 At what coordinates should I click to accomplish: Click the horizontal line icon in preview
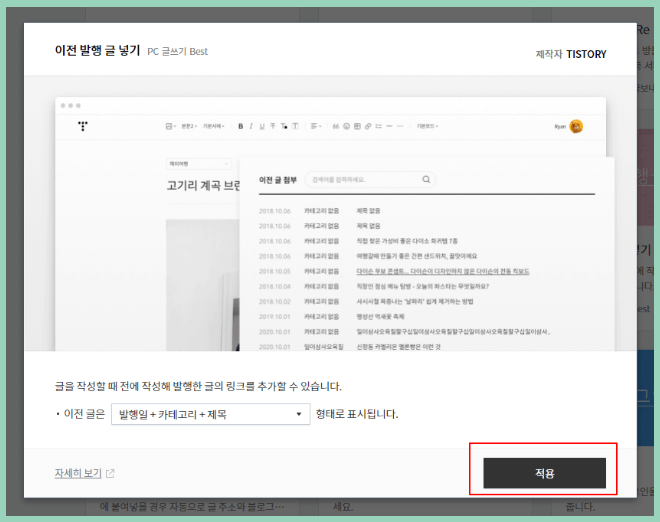coord(389,126)
